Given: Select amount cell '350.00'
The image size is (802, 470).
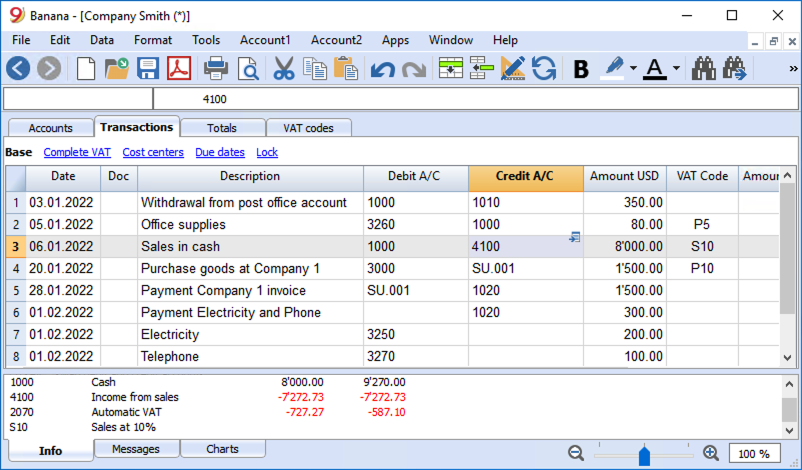Looking at the screenshot, I should (625, 203).
